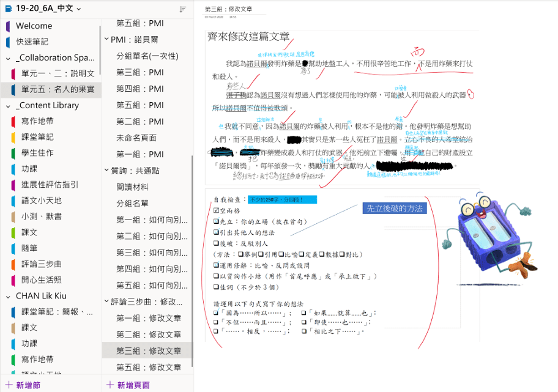Collapse the CHAN Lik Kiu section group
The height and width of the screenshot is (392, 558).
click(8, 296)
